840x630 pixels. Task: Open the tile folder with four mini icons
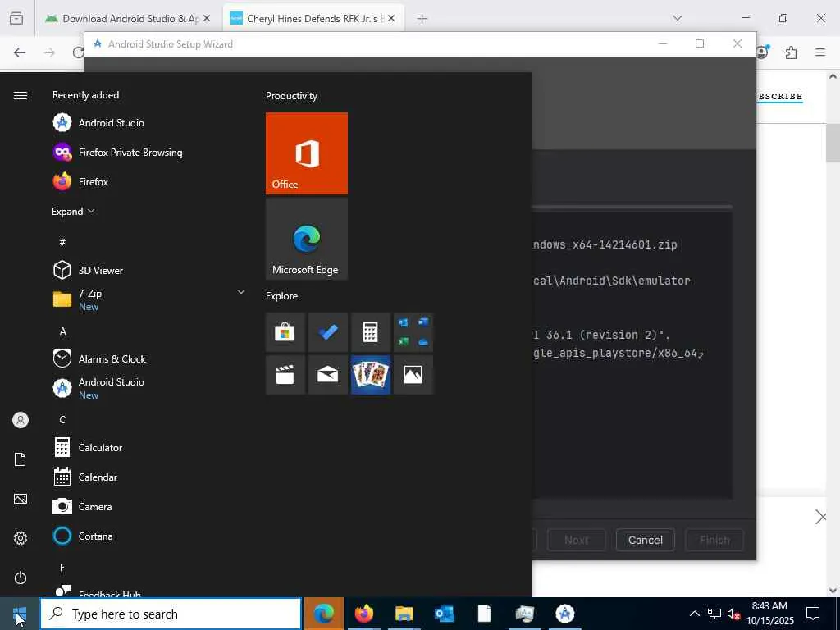(x=413, y=332)
